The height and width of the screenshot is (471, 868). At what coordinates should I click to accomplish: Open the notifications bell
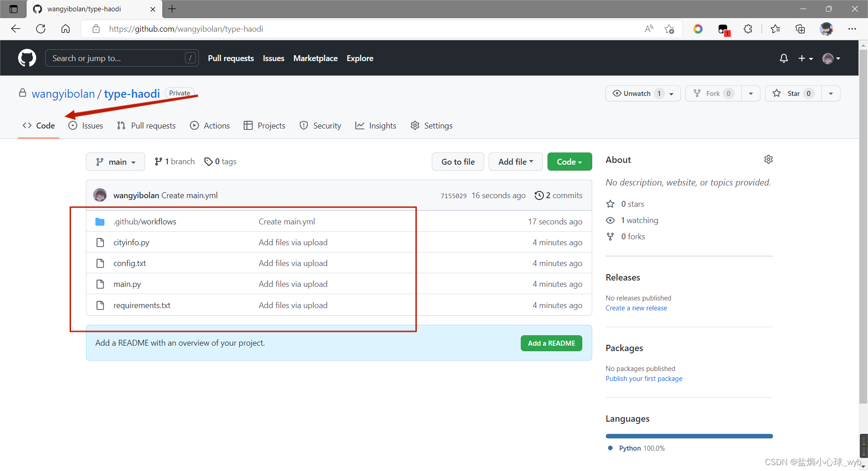[784, 58]
